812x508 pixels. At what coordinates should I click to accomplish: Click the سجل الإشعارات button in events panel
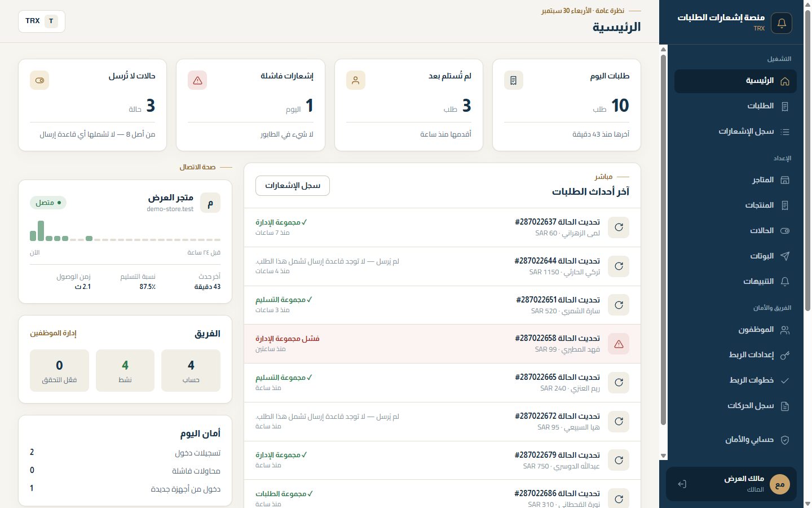pos(293,186)
